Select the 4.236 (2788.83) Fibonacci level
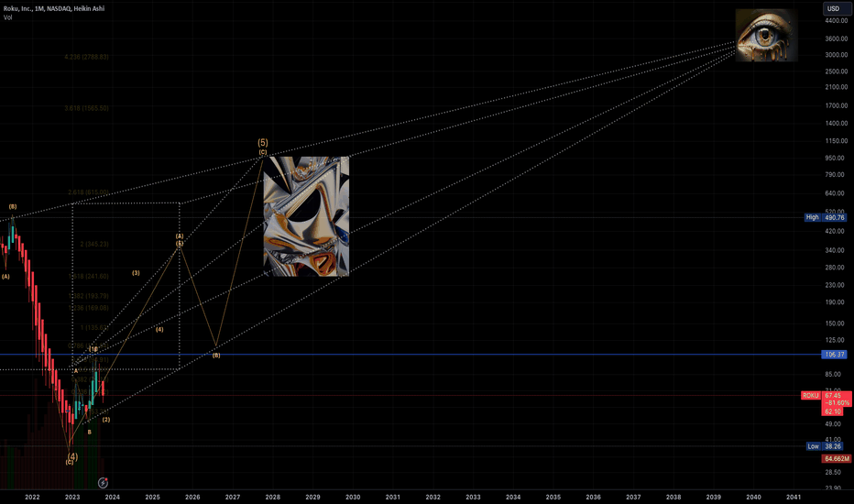The width and height of the screenshot is (854, 504). click(x=86, y=57)
